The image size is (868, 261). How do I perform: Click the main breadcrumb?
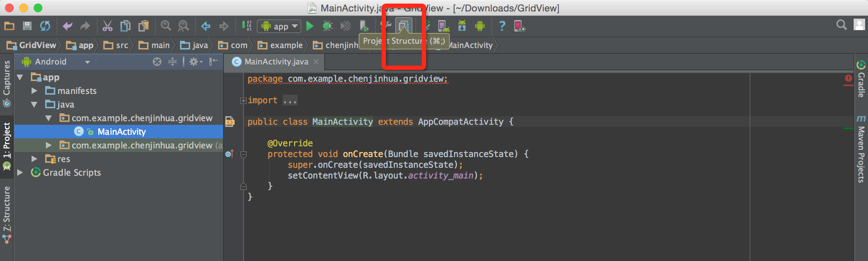click(154, 45)
